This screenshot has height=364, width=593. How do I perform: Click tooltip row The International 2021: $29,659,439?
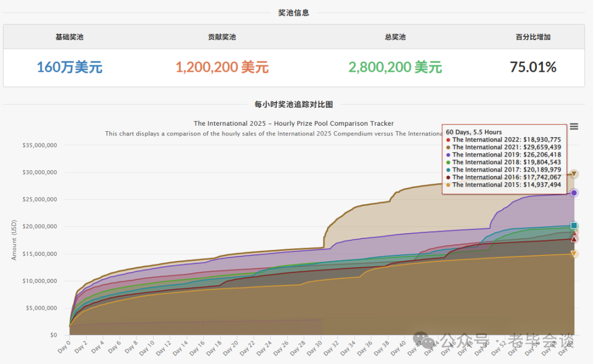504,147
